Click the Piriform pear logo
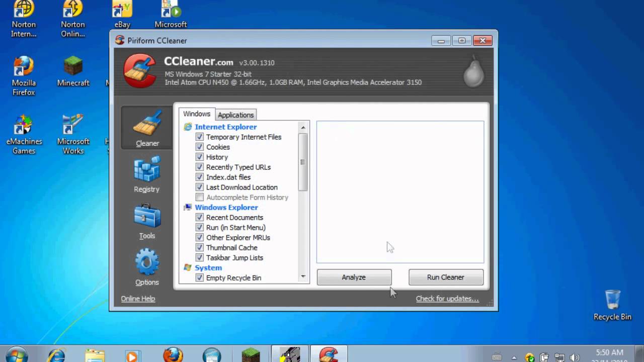The width and height of the screenshot is (644, 362). pos(473,71)
